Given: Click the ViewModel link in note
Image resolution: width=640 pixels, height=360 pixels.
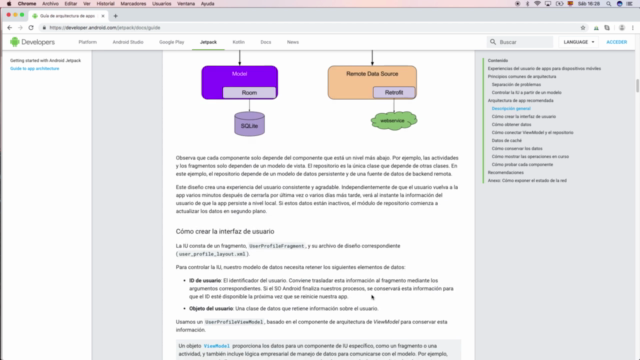Looking at the screenshot, I should click(x=216, y=346).
